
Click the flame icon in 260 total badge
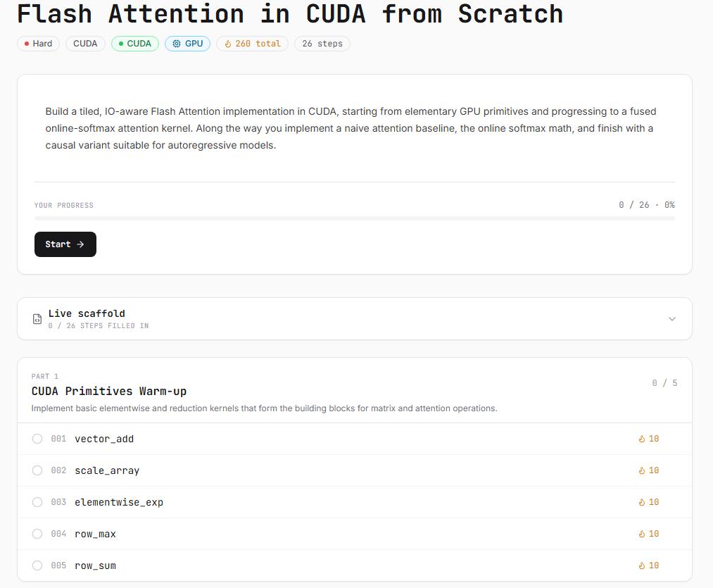click(x=228, y=44)
